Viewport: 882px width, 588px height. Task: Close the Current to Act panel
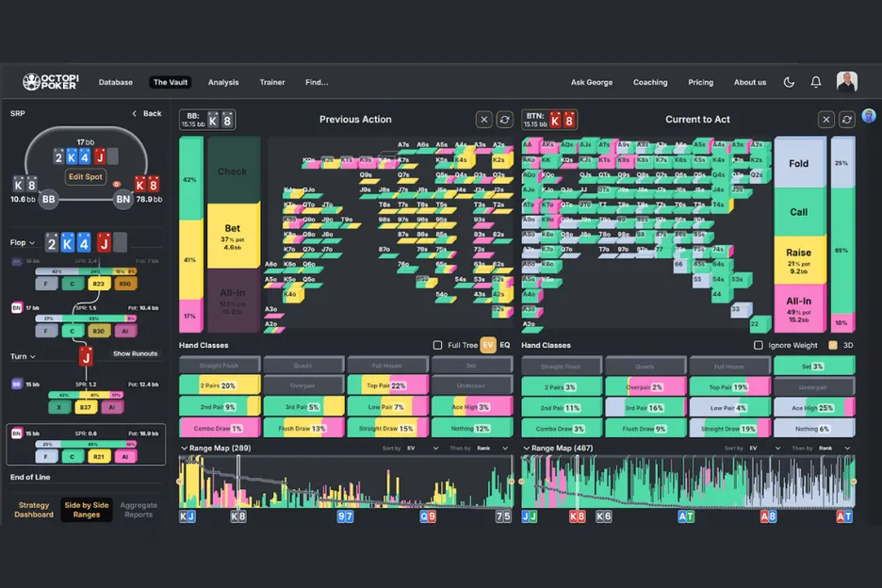[x=825, y=120]
